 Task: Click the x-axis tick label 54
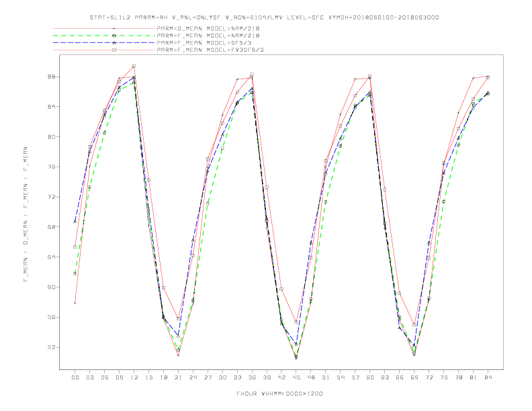[x=341, y=377]
